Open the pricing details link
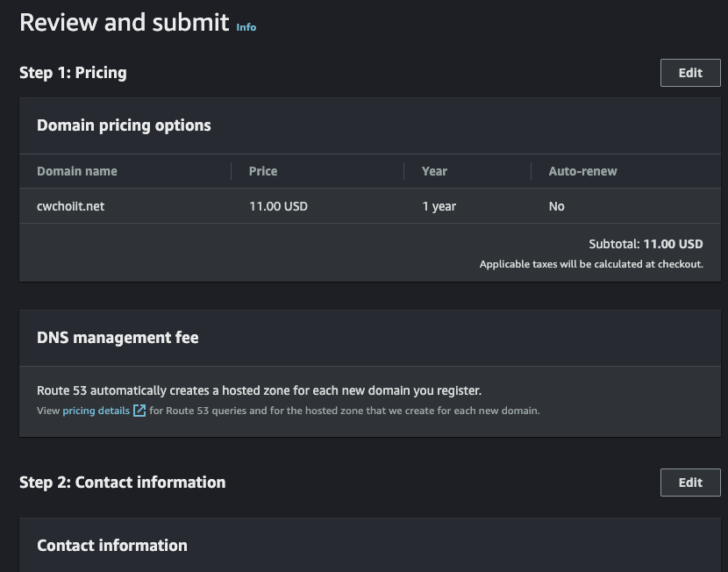728x572 pixels. pos(96,411)
